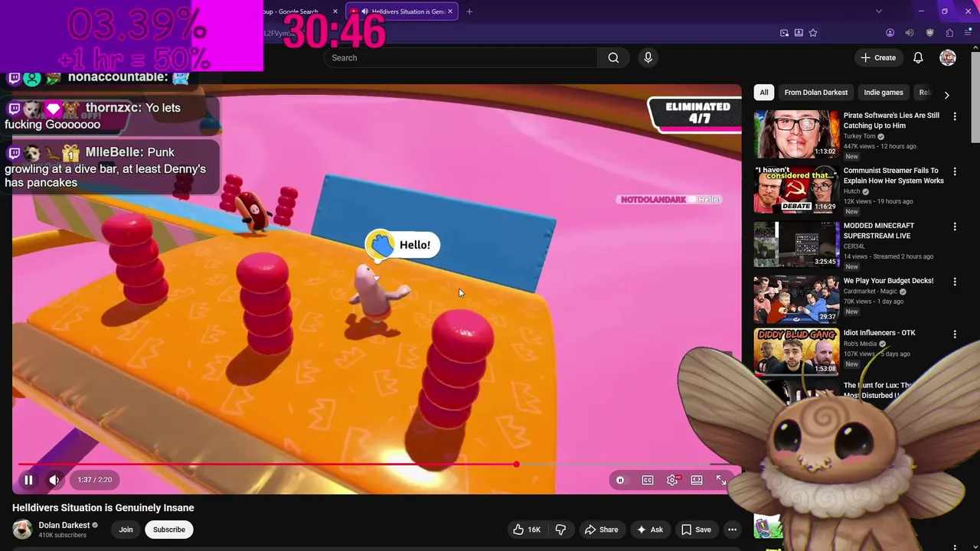Open We Play Your Budget Decks thumbnail

pos(796,299)
